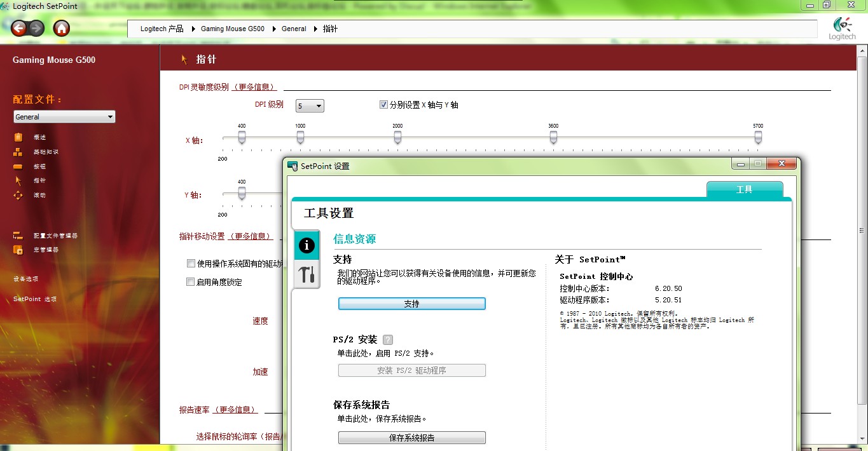The width and height of the screenshot is (868, 451).
Task: Click X 轴 slider handle at 400
Action: pos(242,137)
